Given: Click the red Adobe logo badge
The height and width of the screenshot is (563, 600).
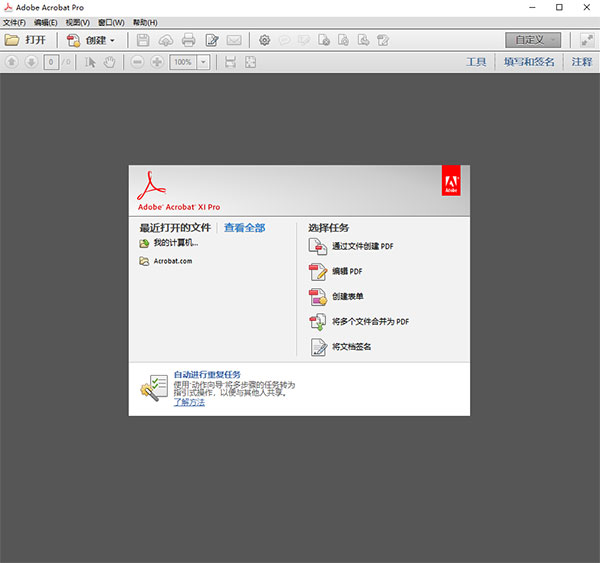Looking at the screenshot, I should [x=451, y=180].
